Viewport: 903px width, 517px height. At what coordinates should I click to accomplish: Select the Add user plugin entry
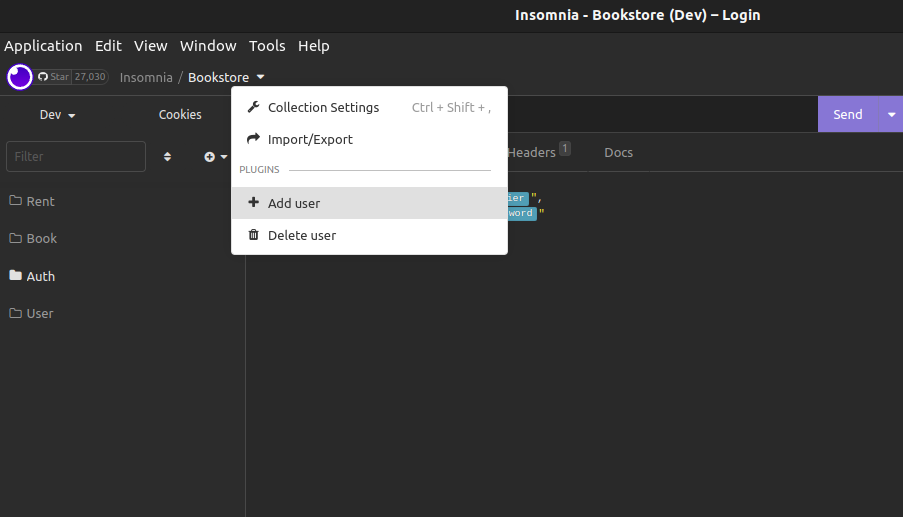(x=369, y=203)
